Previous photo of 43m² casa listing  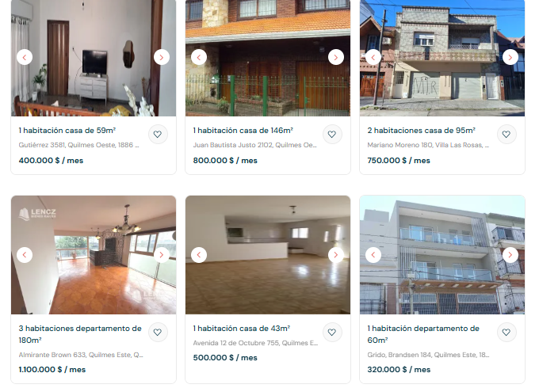(199, 255)
